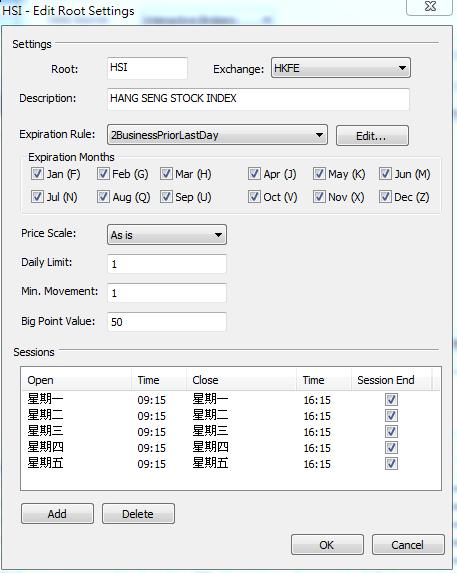The width and height of the screenshot is (457, 573).
Task: Open the Exchange dropdown showing HKFE
Action: tap(341, 68)
